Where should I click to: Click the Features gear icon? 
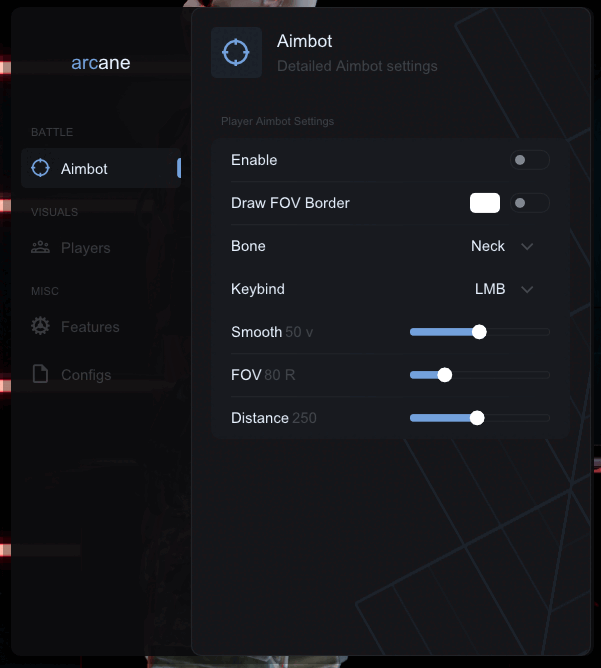coord(41,326)
